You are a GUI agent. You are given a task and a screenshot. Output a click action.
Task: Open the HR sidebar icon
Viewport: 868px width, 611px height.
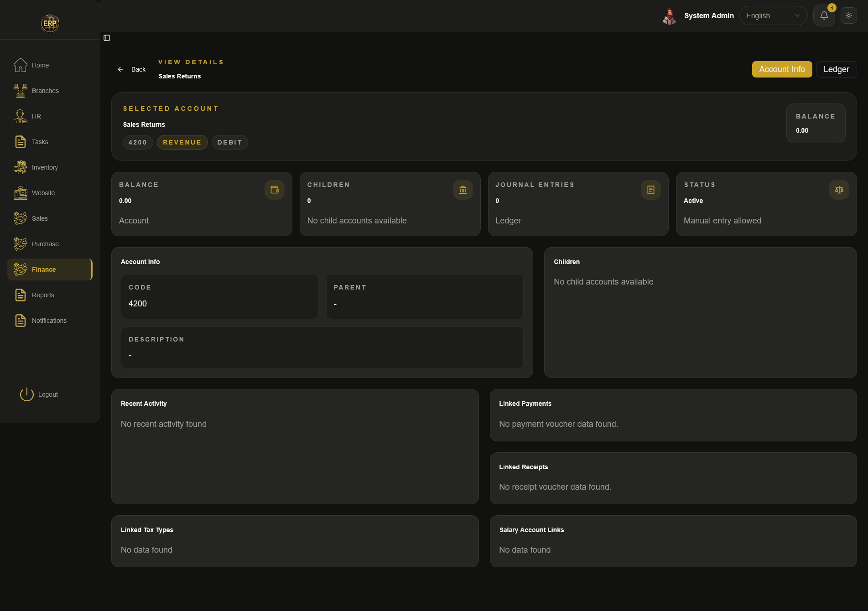coord(21,116)
